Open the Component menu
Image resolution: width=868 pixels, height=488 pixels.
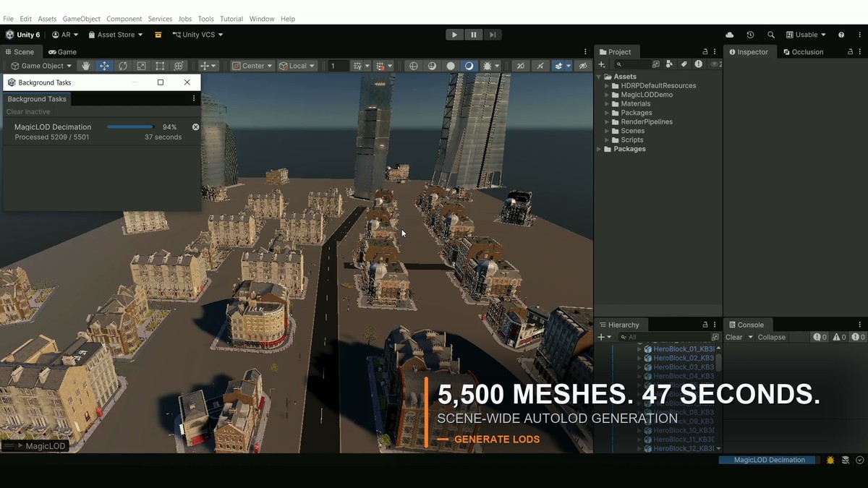[124, 19]
